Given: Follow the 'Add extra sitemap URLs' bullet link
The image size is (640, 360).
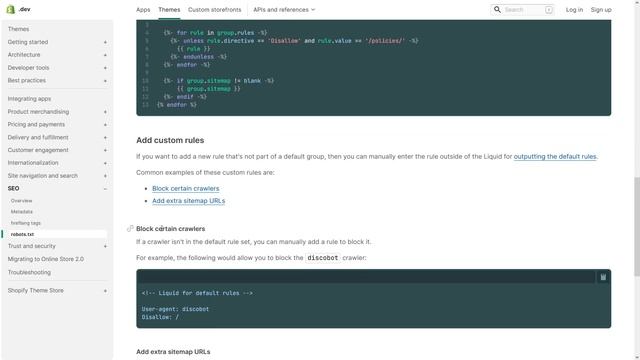Looking at the screenshot, I should pyautogui.click(x=189, y=201).
